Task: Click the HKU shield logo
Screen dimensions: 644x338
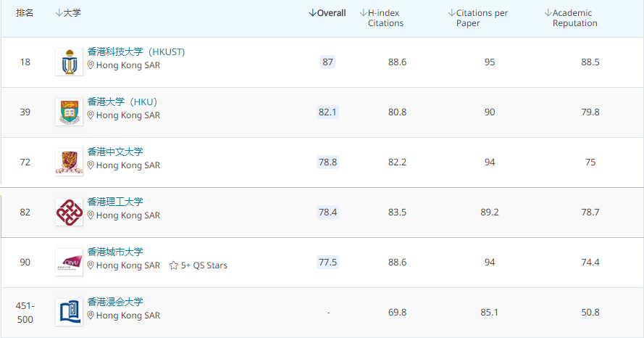Action: pyautogui.click(x=69, y=112)
